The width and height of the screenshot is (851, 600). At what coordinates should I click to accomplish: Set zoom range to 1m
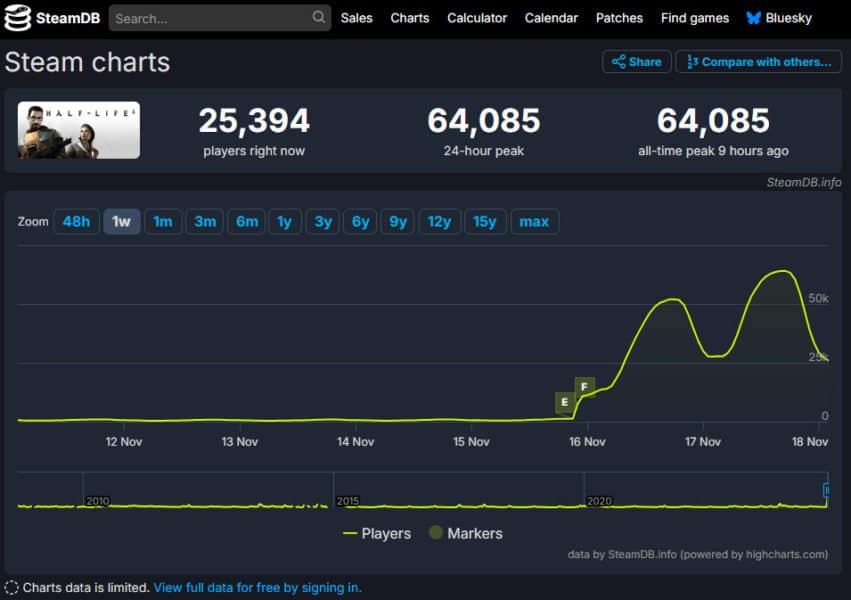[163, 221]
